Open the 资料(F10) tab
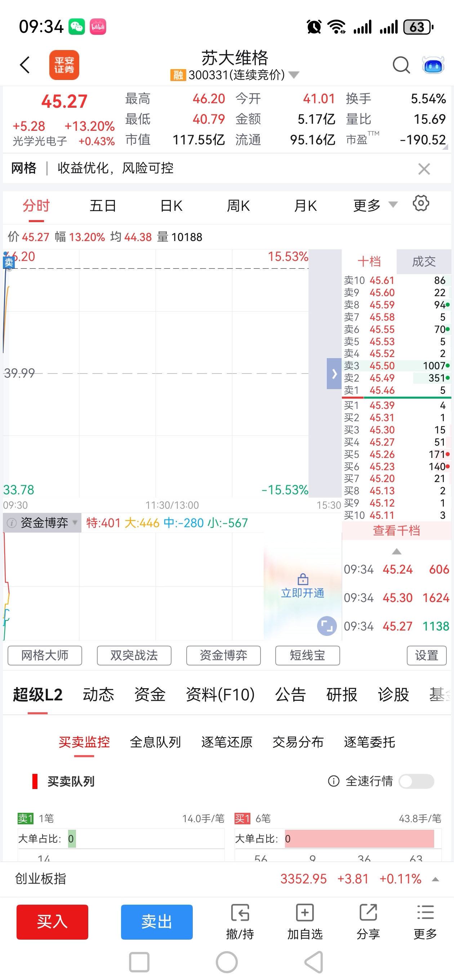 coord(221,695)
